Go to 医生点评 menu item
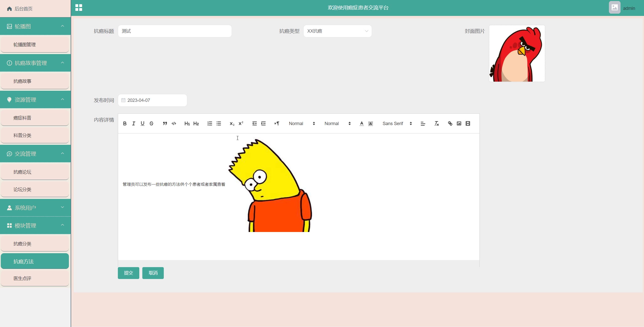The width and height of the screenshot is (644, 327). pos(35,278)
